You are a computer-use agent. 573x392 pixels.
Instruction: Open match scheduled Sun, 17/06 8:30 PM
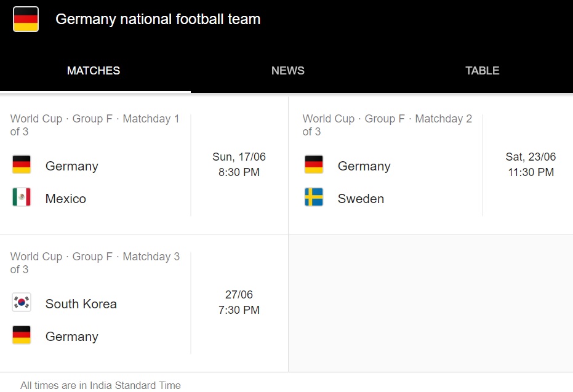pos(239,164)
